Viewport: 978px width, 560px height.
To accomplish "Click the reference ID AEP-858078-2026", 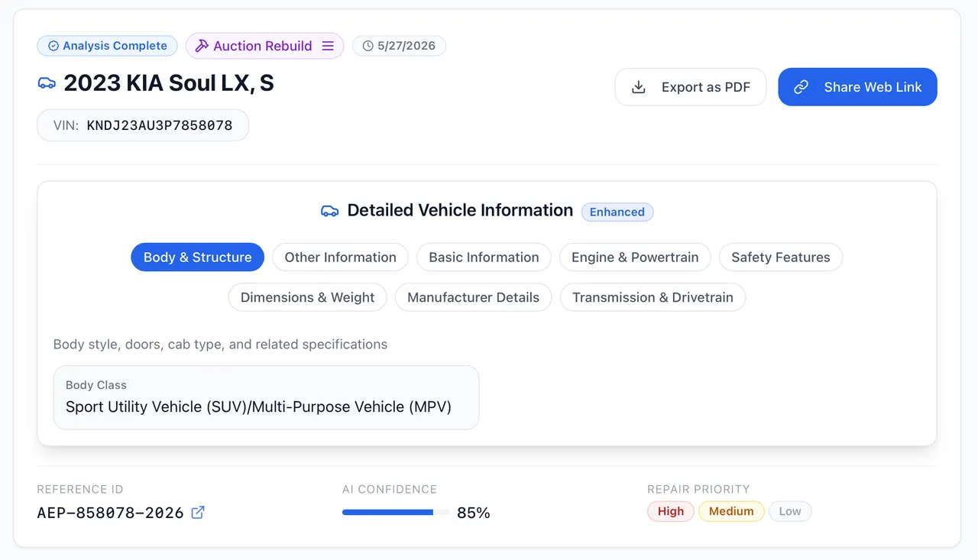I will (111, 513).
